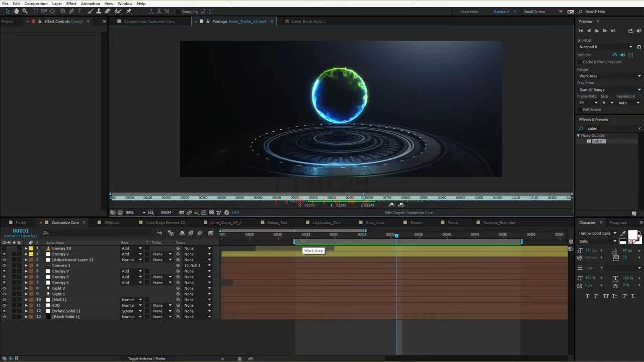Select the Eraser tool
Screen dimensions: 644x362
(x=108, y=11)
